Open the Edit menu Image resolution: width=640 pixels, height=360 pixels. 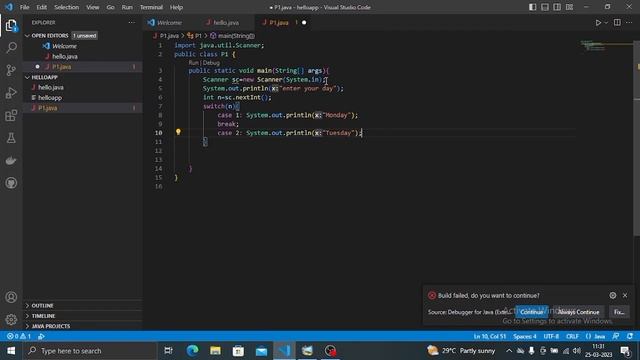(x=41, y=7)
